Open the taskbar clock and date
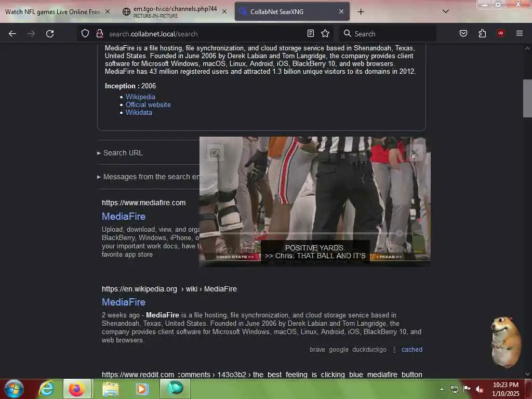This screenshot has width=532, height=399. pyautogui.click(x=506, y=389)
